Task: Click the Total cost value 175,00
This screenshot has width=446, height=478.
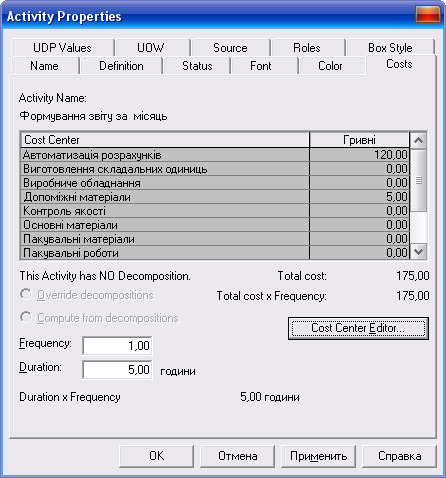Action: click(x=413, y=276)
